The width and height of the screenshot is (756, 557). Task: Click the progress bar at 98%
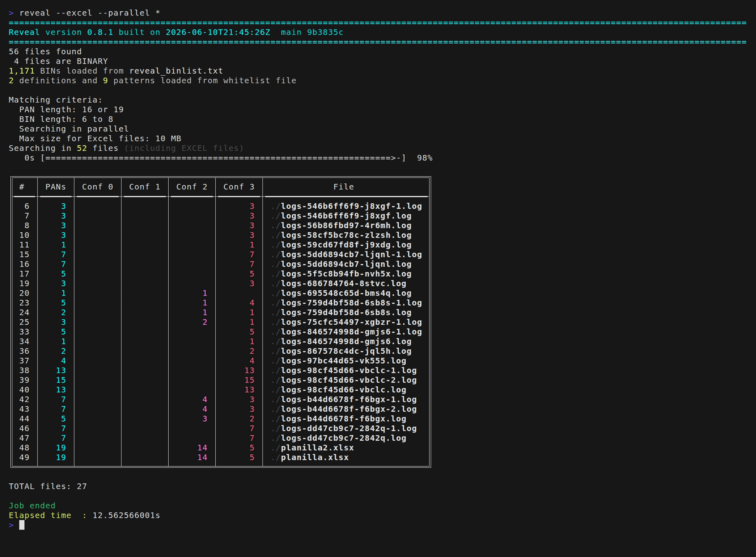(224, 158)
